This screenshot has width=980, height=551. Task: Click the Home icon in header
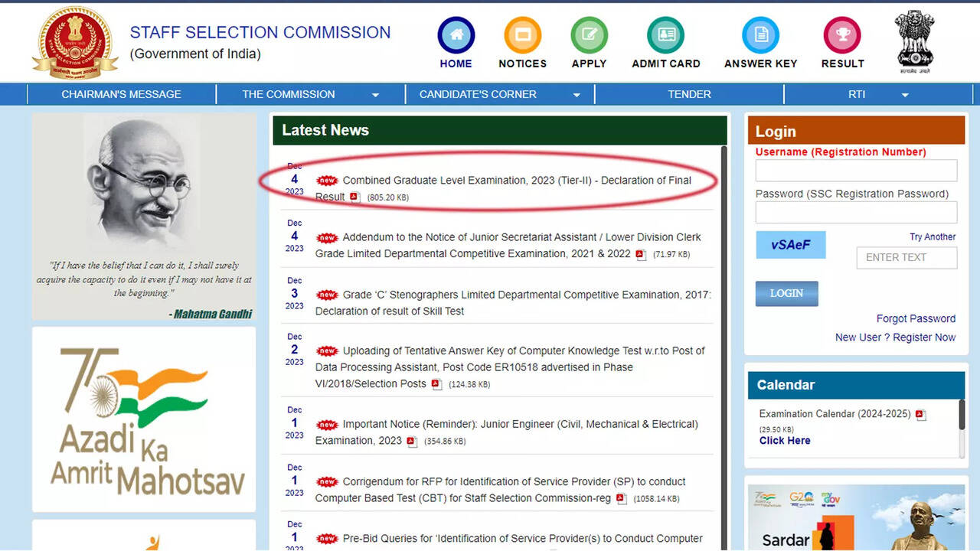click(x=456, y=35)
